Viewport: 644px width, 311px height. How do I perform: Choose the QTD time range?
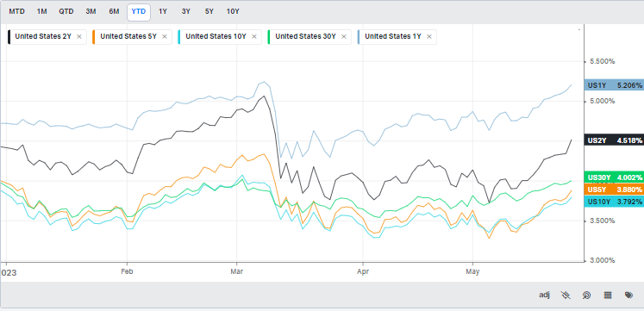point(66,11)
